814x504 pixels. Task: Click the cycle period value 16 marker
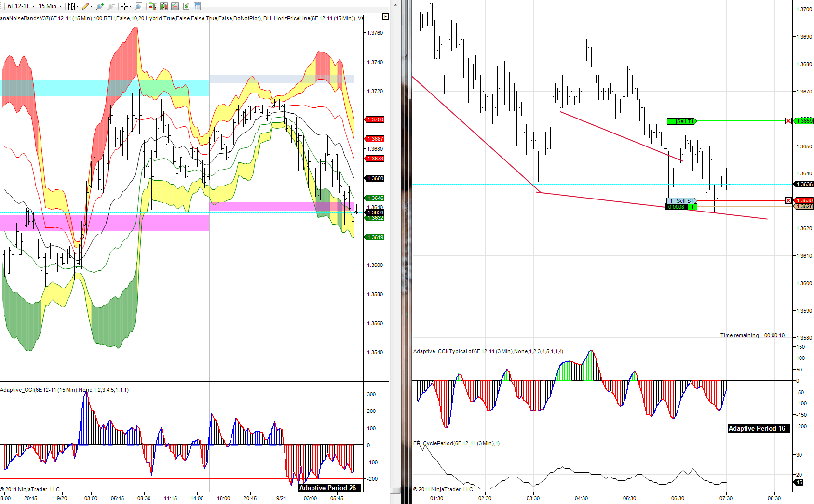[799, 482]
